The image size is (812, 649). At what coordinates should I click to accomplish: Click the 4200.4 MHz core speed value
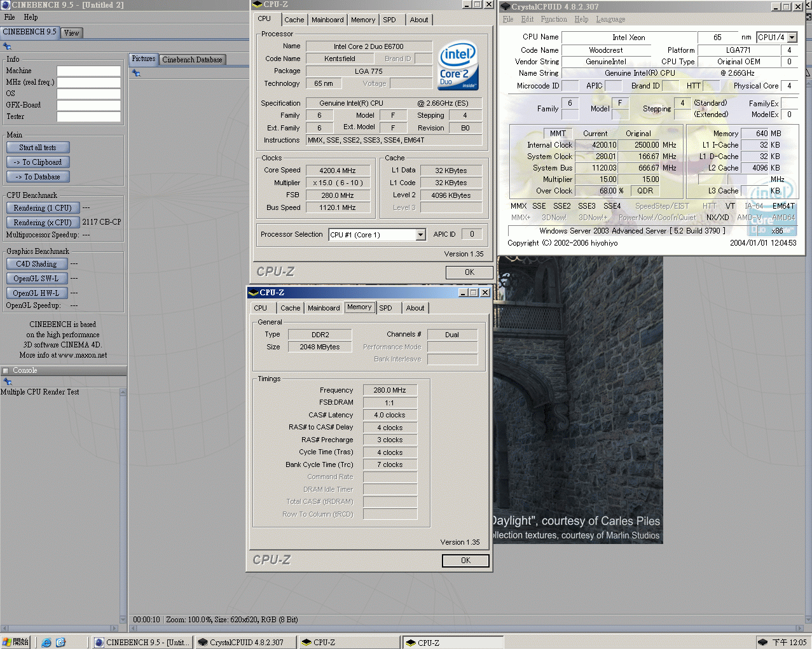pos(338,171)
